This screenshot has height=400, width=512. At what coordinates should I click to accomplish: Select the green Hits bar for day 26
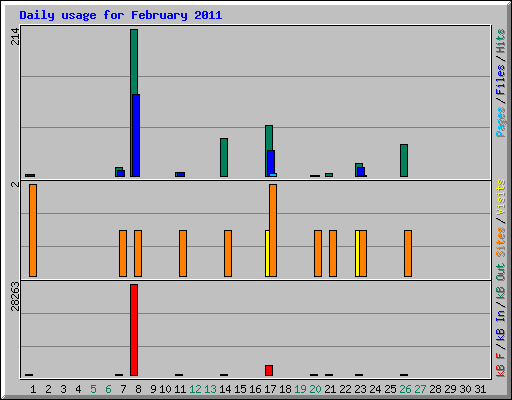pyautogui.click(x=404, y=160)
